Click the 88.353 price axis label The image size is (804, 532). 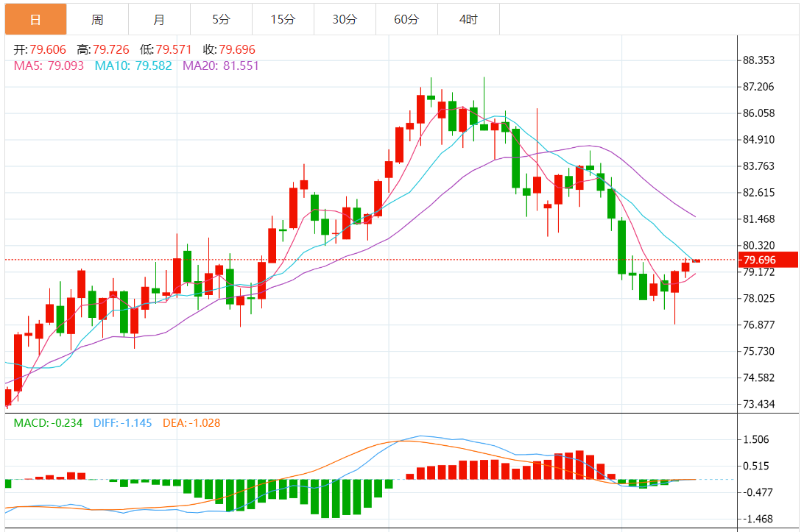(x=759, y=60)
